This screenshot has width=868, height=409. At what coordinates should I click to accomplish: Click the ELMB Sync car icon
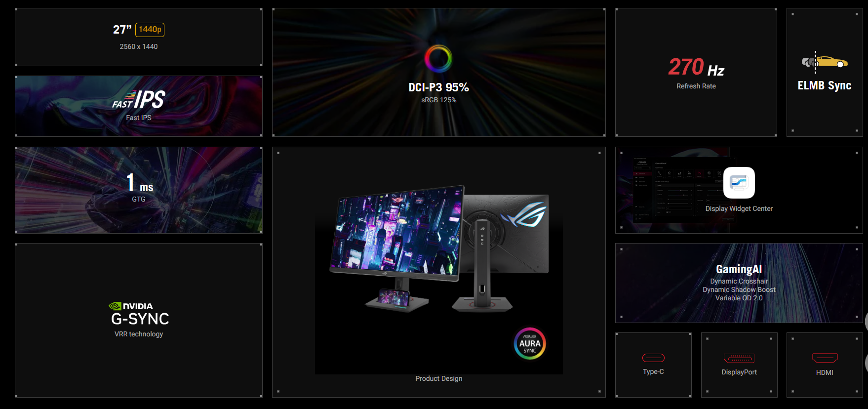coord(825,62)
